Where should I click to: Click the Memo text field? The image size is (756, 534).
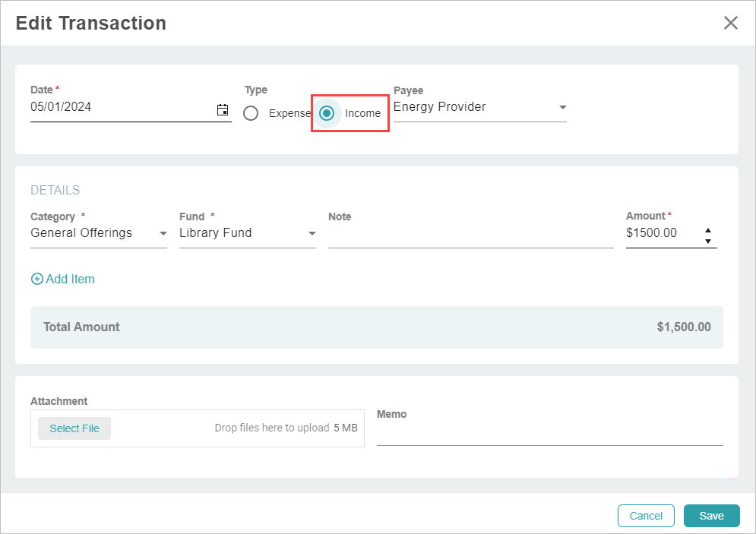(549, 434)
